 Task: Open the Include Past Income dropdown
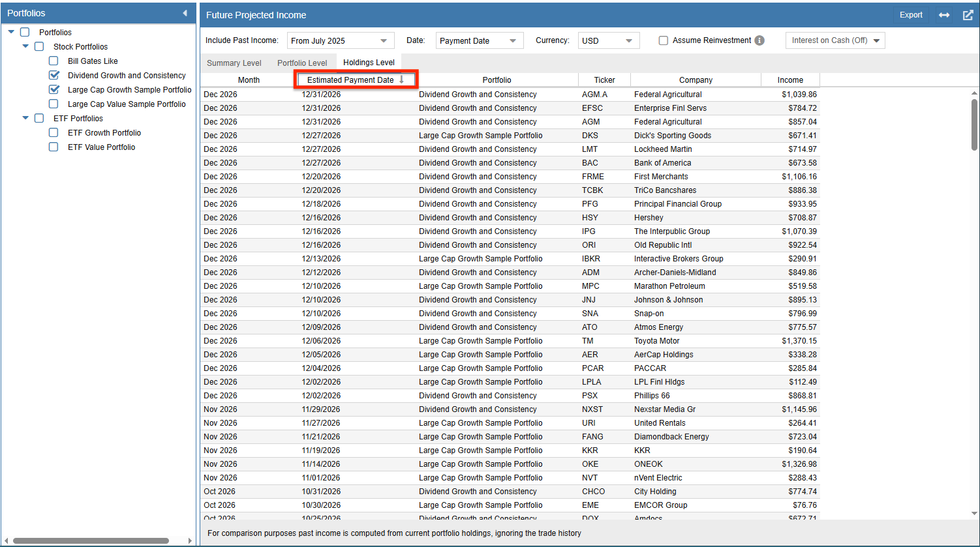341,40
